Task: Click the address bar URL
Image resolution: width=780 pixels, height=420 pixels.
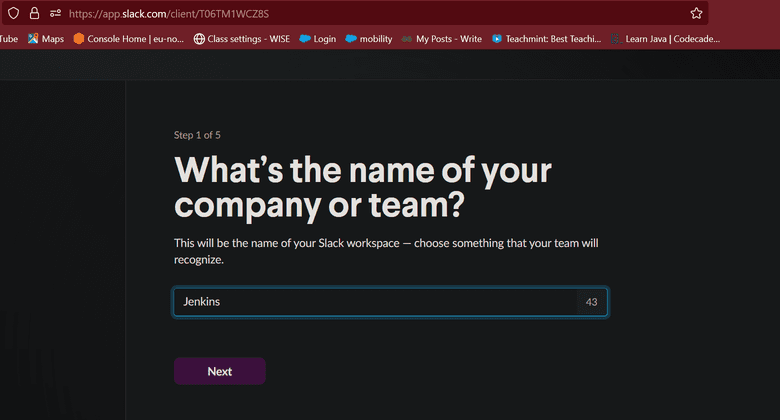Action: [170, 14]
